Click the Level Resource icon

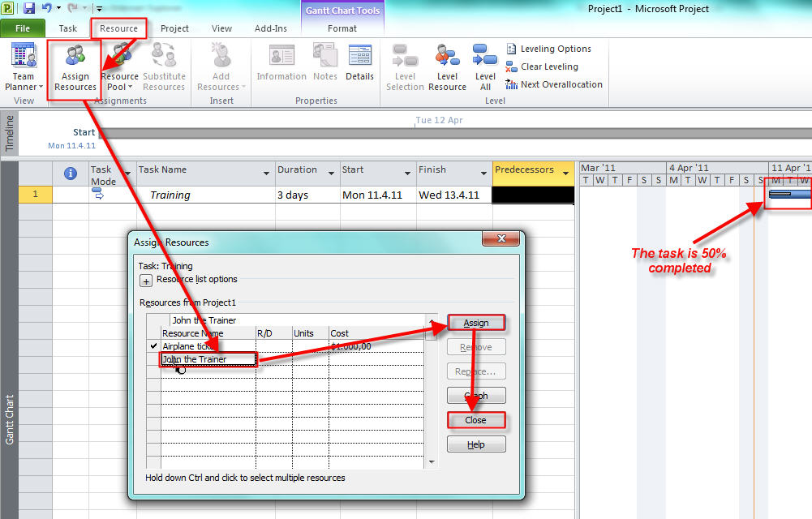447,67
